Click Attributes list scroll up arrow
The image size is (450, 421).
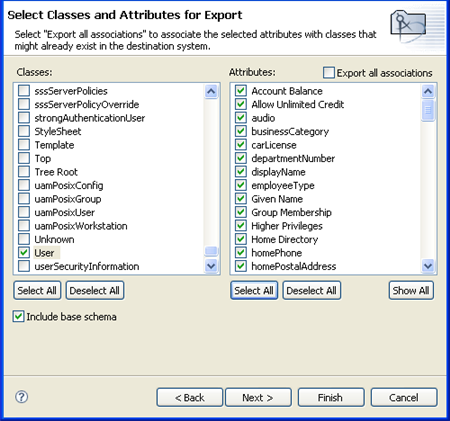(x=428, y=91)
